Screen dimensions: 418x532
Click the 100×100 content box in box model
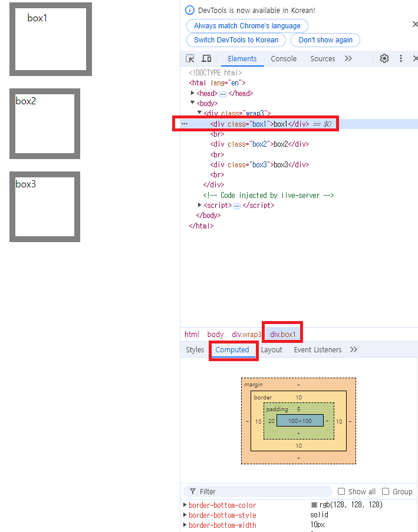(300, 421)
